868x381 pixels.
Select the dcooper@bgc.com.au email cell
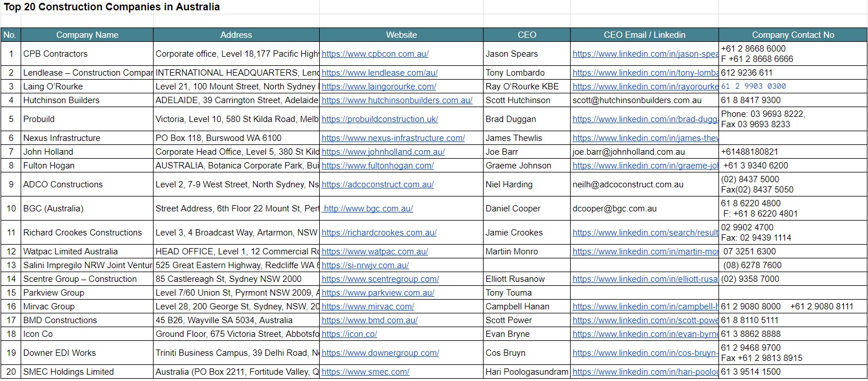tap(645, 209)
